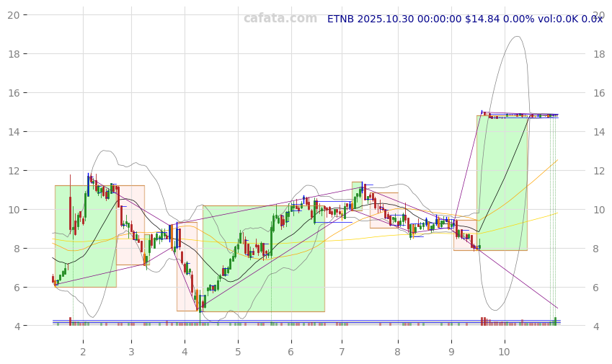Click left y-axis label 4
The height and width of the screenshot is (364, 612).
pyautogui.click(x=25, y=327)
